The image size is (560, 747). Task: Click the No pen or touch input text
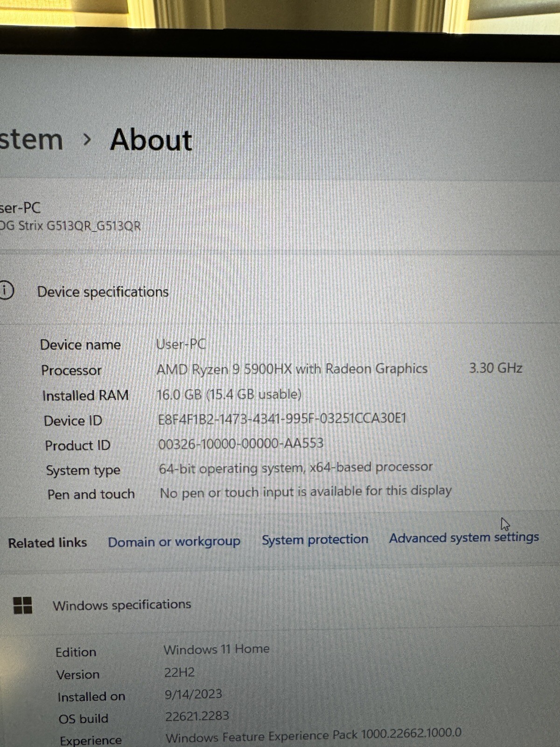click(306, 492)
